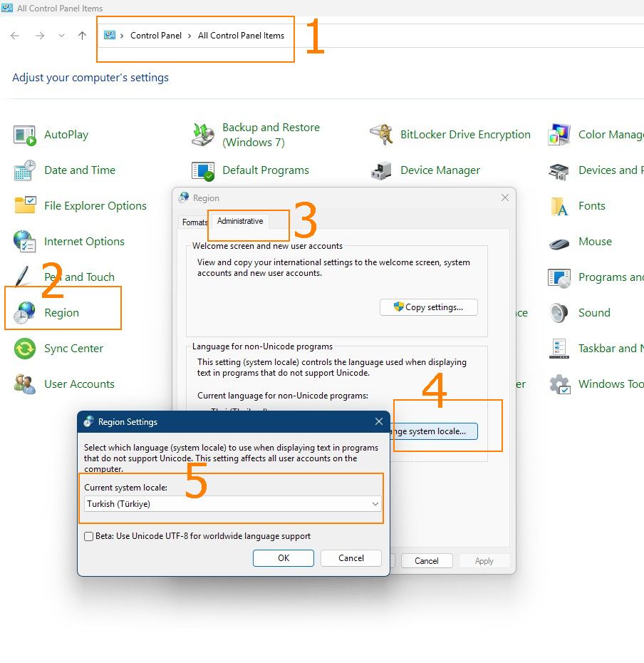Close the Region Settings dialog

tap(379, 421)
